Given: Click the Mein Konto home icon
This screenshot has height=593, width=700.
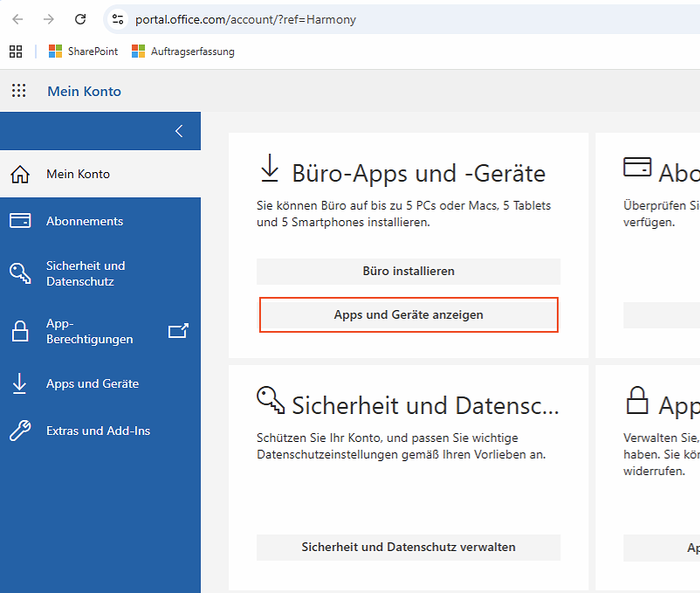Looking at the screenshot, I should (x=19, y=175).
